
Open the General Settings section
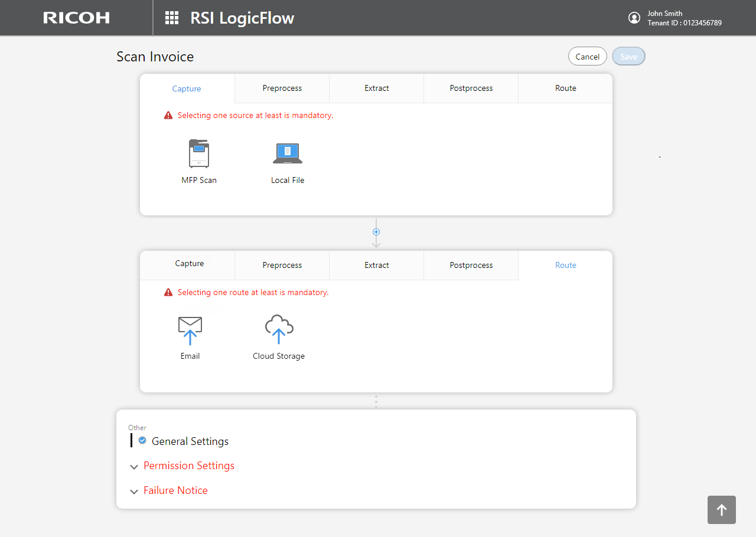tap(190, 441)
